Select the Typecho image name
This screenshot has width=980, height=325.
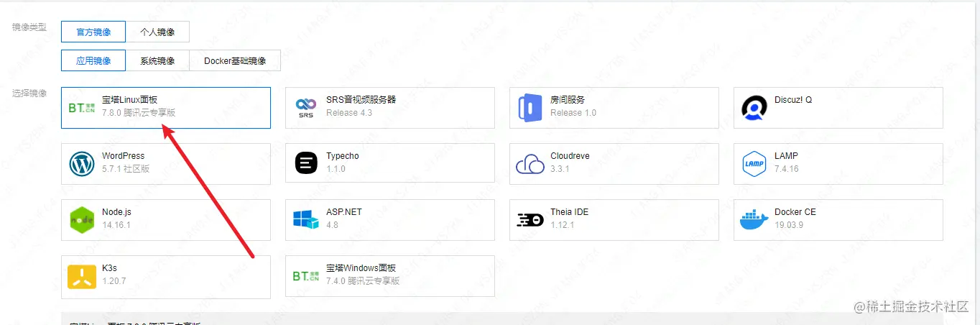click(342, 156)
